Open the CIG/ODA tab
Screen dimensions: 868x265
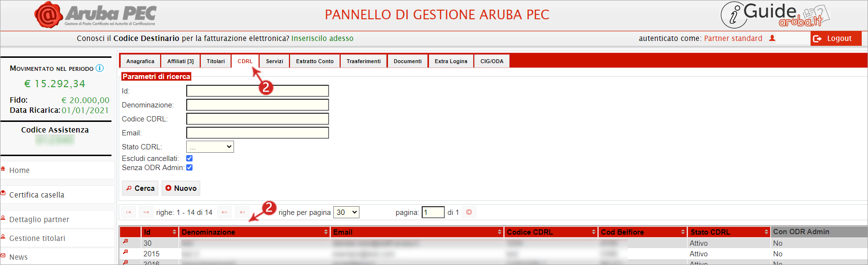492,61
